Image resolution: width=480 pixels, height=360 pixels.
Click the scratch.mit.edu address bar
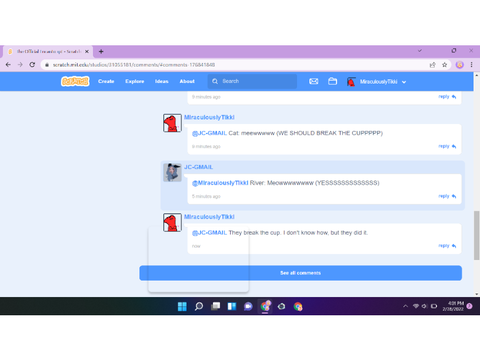point(233,65)
